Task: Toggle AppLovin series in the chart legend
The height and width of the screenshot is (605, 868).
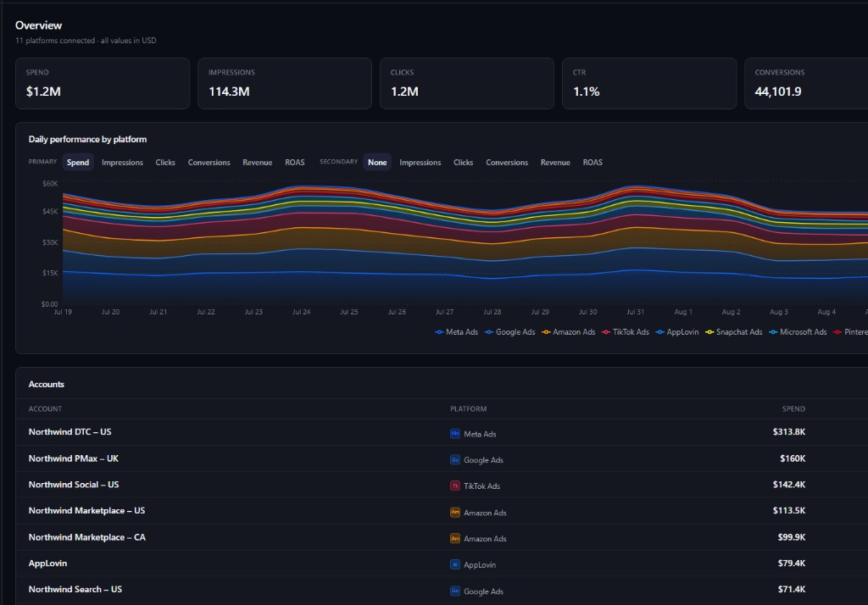Action: (x=677, y=332)
